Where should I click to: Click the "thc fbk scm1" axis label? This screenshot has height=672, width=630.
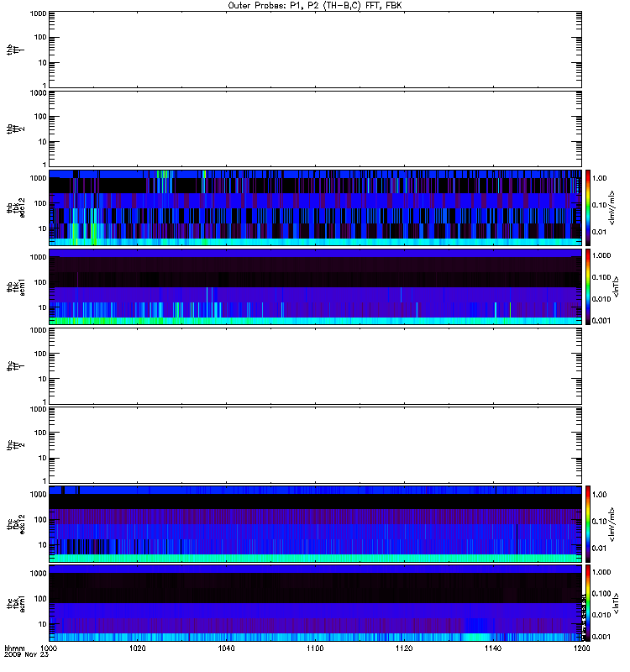point(15,603)
